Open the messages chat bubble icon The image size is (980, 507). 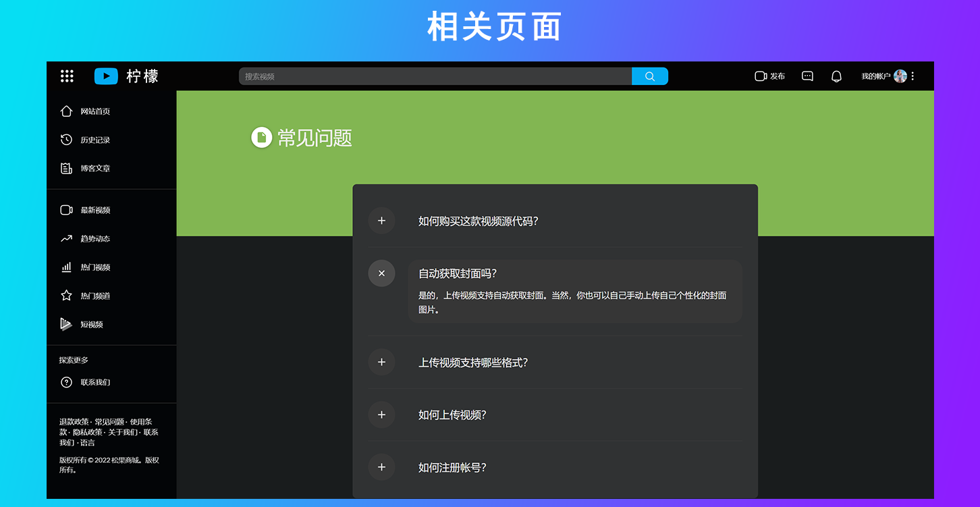pos(807,76)
